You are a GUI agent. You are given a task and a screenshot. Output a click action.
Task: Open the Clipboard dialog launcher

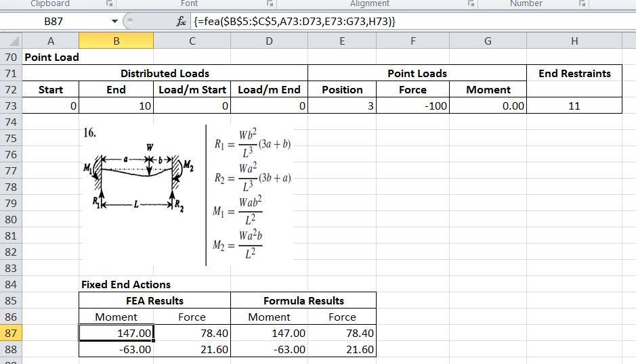point(108,4)
